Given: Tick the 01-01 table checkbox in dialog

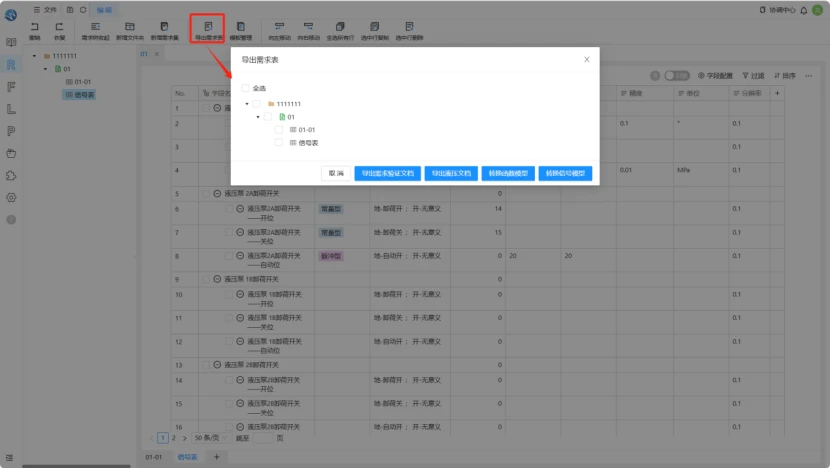Looking at the screenshot, I should pyautogui.click(x=279, y=129).
